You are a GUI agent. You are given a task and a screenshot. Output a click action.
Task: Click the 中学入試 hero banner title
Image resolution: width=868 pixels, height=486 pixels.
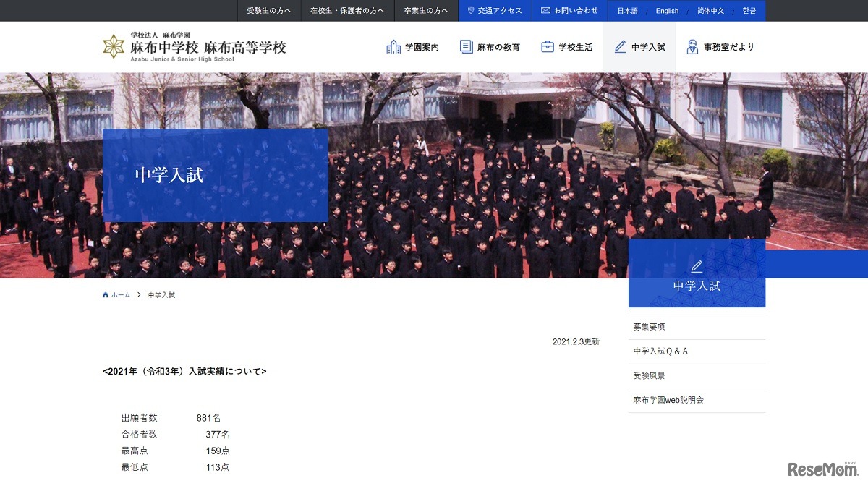click(x=169, y=175)
